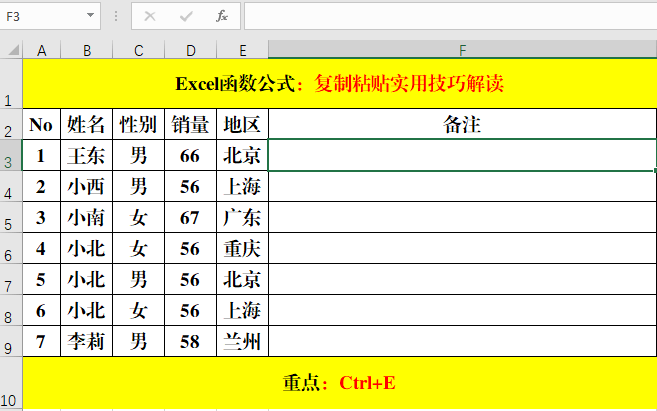
Task: Select the cell containing '小南'
Action: point(87,217)
